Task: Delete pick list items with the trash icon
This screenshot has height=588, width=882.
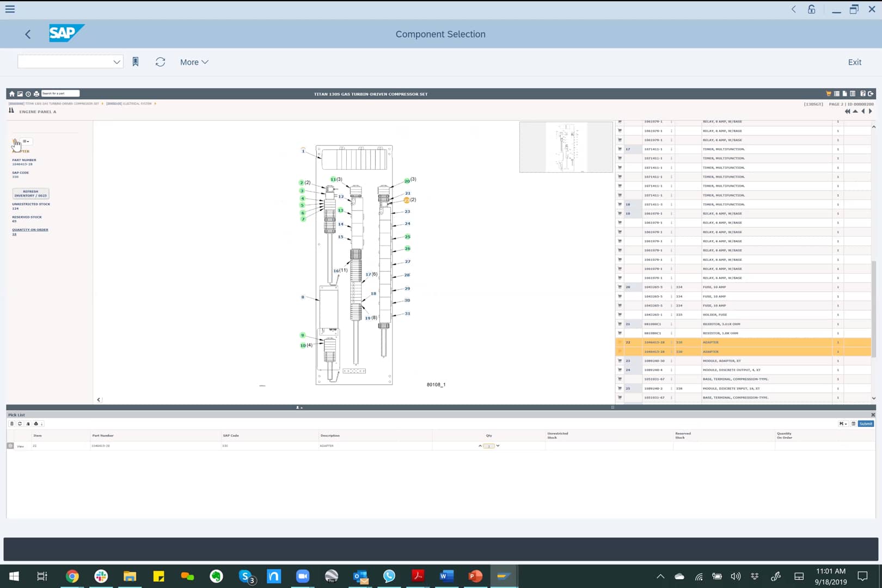Action: (x=11, y=424)
